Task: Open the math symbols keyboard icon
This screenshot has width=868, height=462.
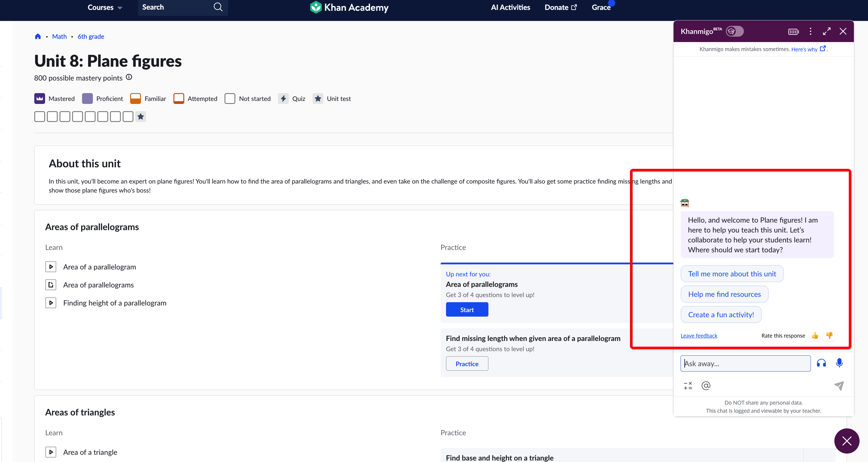Action: point(688,386)
